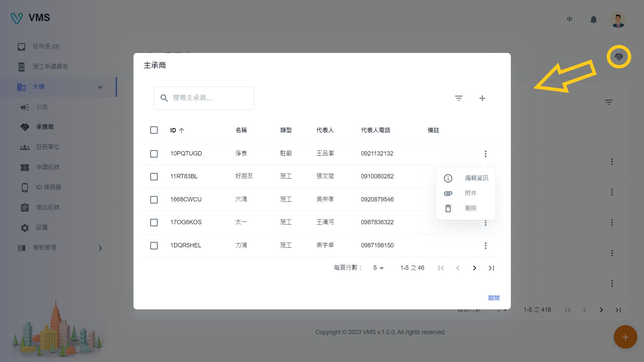Expand the 模板管理 sidebar section
Image resolution: width=644 pixels, height=362 pixels.
[x=100, y=248]
